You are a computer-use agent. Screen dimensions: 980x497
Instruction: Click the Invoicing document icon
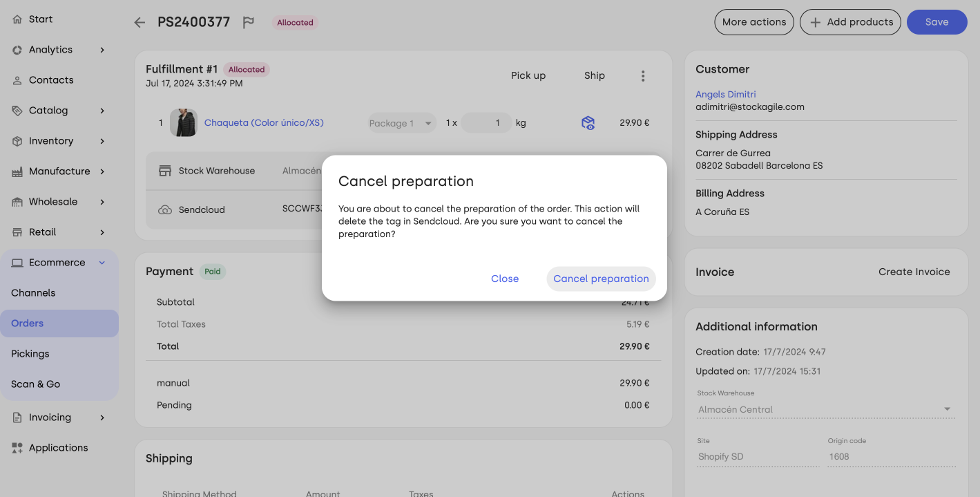17,418
